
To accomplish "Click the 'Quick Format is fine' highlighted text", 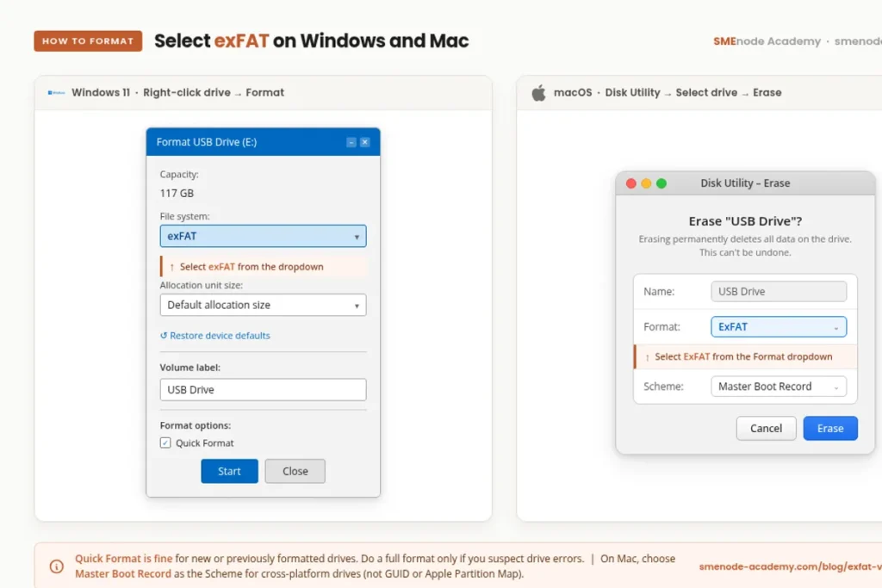I will point(124,559).
